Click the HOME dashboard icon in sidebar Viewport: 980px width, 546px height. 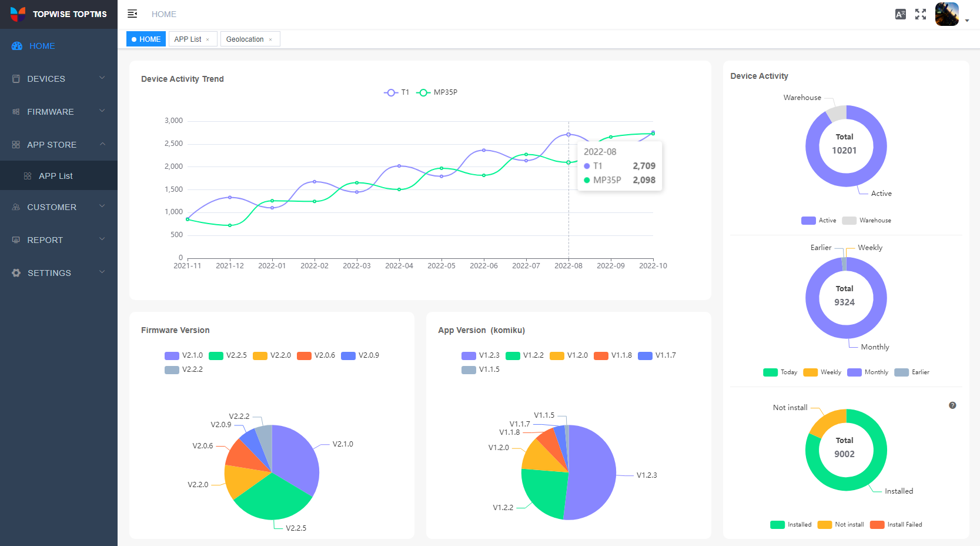coord(17,46)
